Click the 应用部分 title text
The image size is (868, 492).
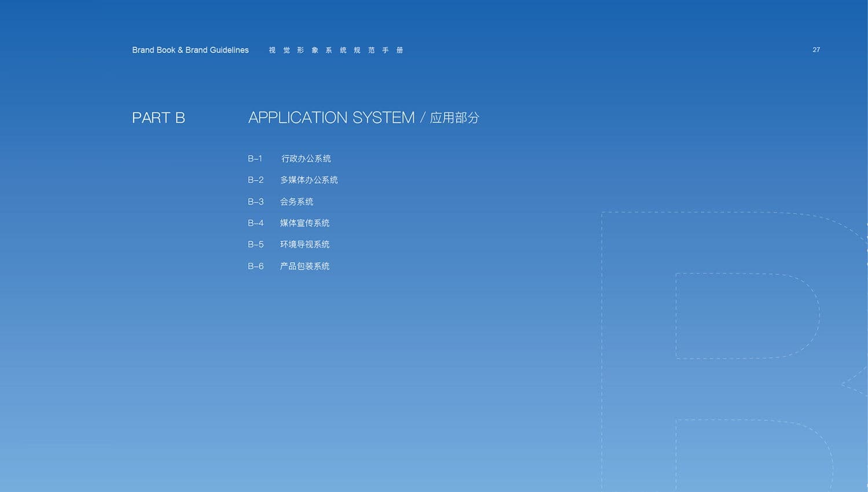pos(454,118)
